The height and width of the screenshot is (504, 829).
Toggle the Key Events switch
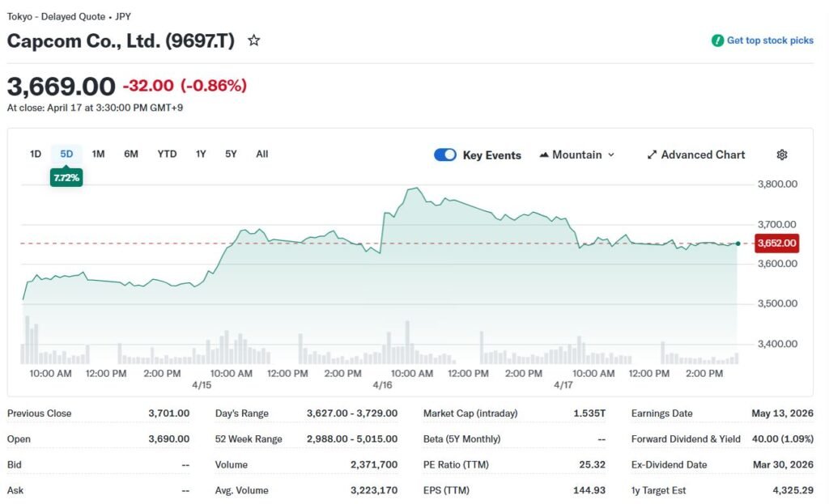pyautogui.click(x=445, y=155)
